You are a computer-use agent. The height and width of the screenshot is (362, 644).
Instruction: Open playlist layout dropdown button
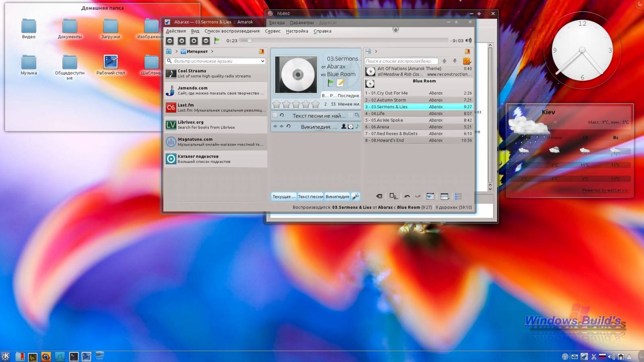click(x=445, y=196)
